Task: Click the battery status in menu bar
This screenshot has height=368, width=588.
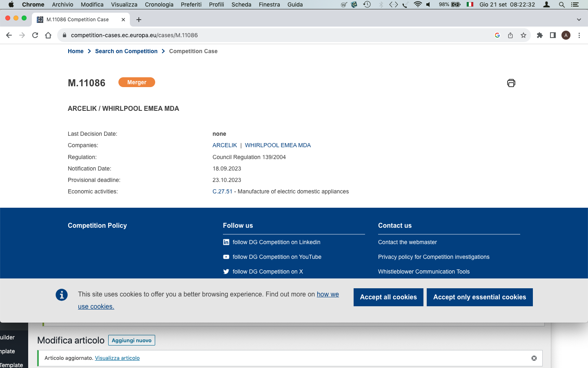Action: 450,4
